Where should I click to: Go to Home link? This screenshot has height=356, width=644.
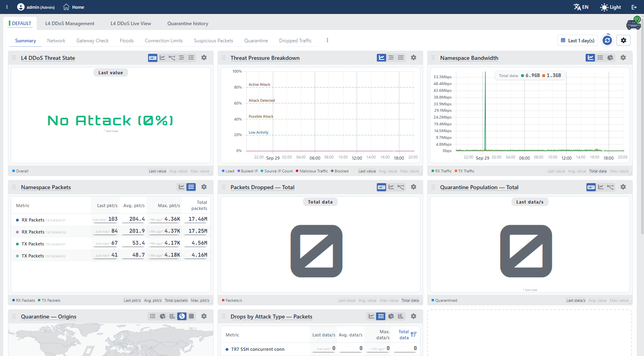(x=74, y=7)
